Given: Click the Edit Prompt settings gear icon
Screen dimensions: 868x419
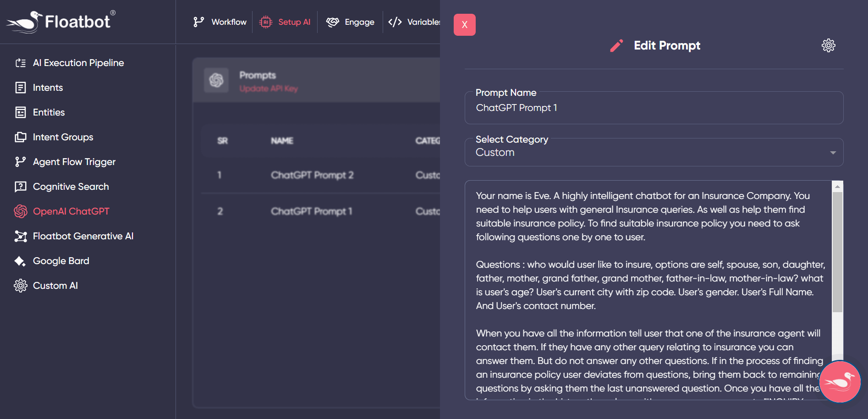Looking at the screenshot, I should [828, 45].
